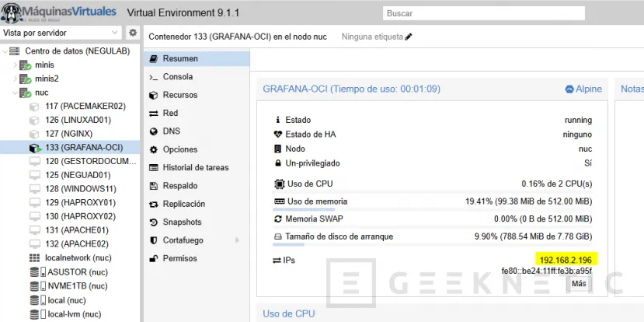Click the Buscar search field
644x322 pixels.
click(484, 13)
